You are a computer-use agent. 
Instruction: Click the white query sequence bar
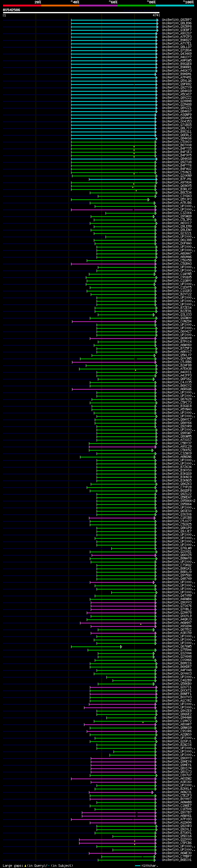[x=81, y=13]
